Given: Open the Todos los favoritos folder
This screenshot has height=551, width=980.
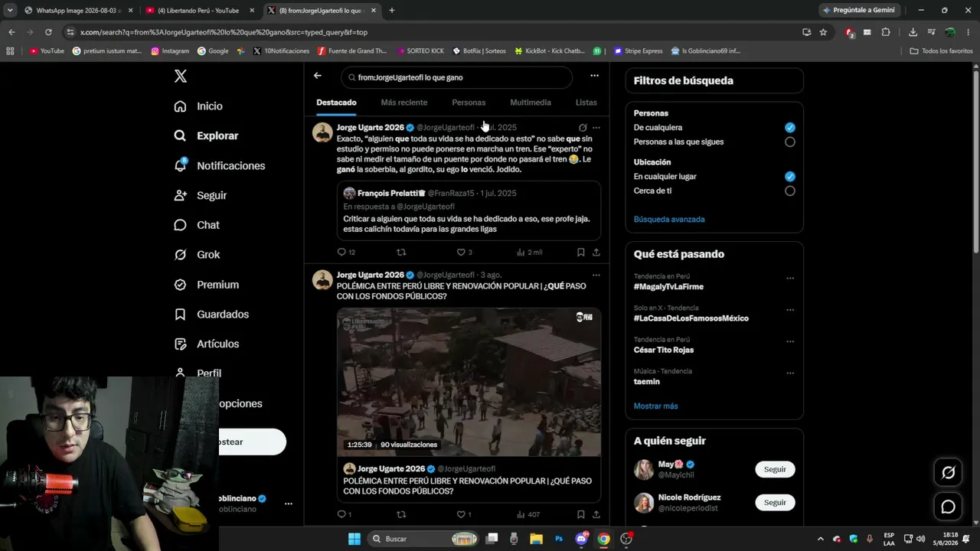Looking at the screenshot, I should (x=941, y=51).
